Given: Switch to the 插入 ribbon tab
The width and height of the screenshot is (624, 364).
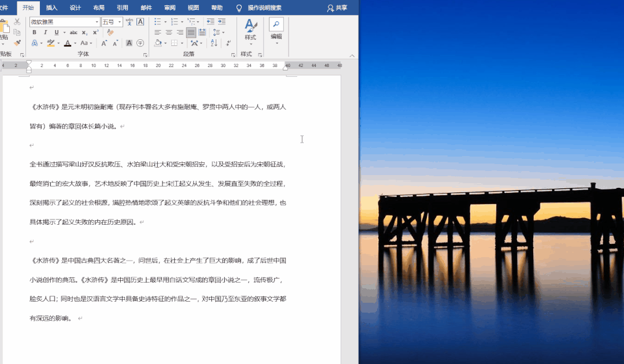Looking at the screenshot, I should [51, 8].
